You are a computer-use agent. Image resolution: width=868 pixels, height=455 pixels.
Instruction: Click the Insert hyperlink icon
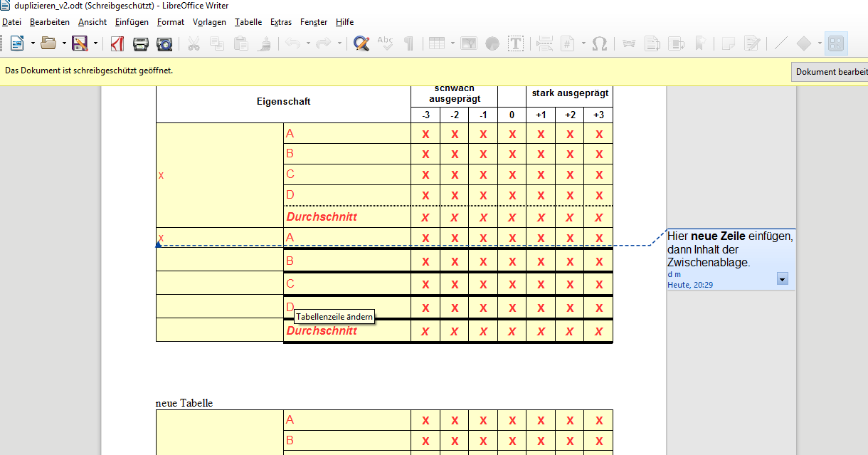point(629,43)
